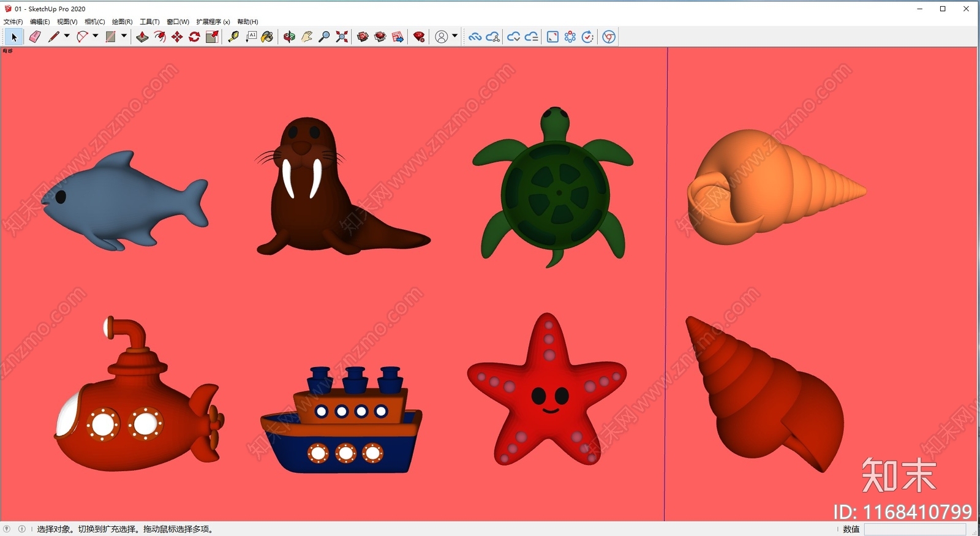Select the Scale tool
The image size is (980, 536).
(212, 37)
